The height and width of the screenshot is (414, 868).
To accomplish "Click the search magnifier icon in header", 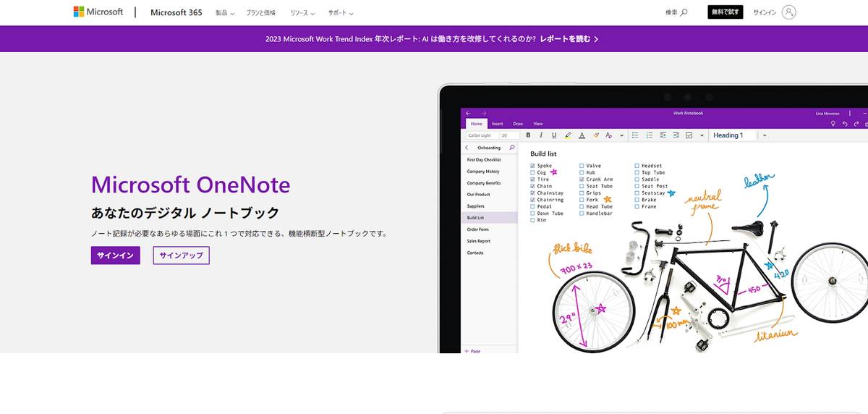I will pos(684,12).
